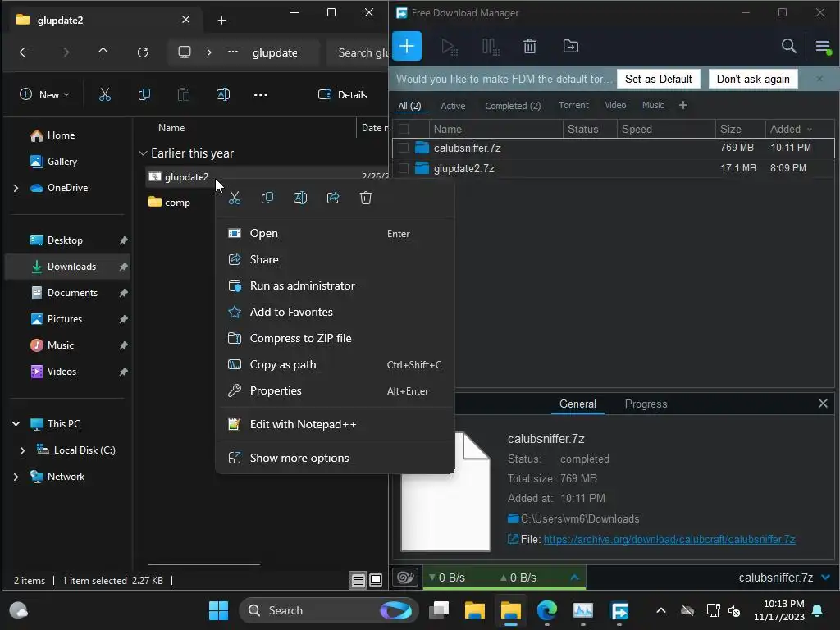Tick the checkbox for glupdate2.7z
840x630 pixels.
[404, 168]
